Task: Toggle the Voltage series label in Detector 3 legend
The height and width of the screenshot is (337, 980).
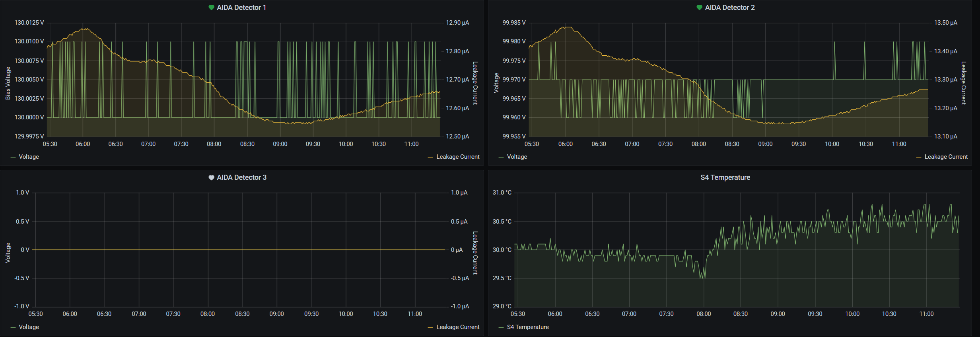Action: tap(29, 327)
